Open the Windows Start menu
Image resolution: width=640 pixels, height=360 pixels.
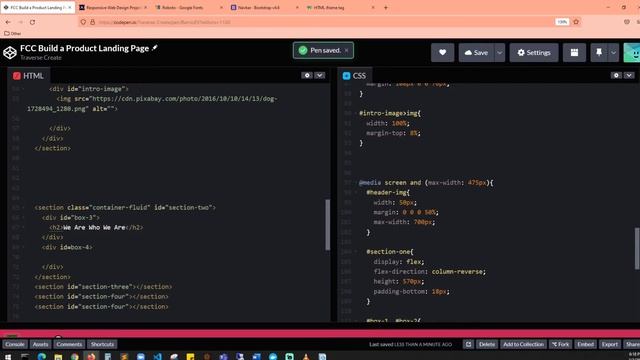pos(8,357)
